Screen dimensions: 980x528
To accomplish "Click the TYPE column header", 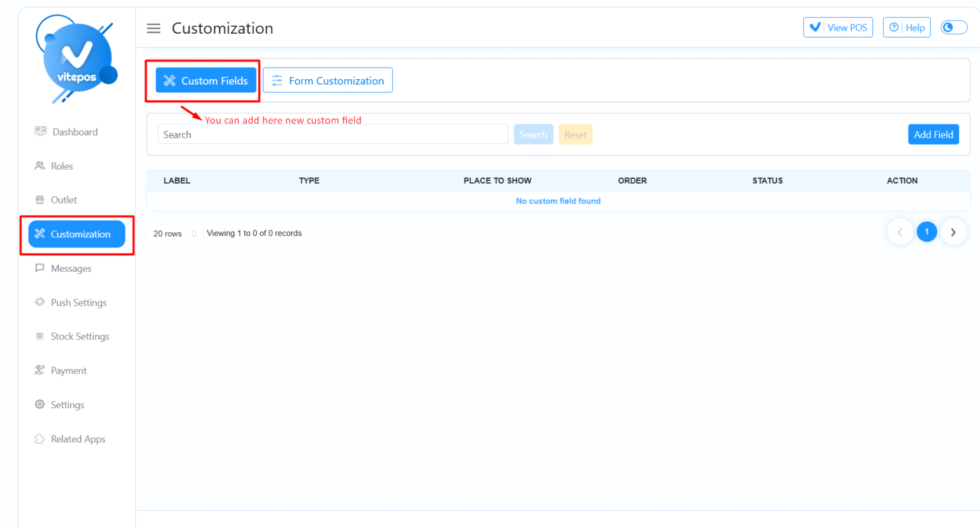I will 309,180.
